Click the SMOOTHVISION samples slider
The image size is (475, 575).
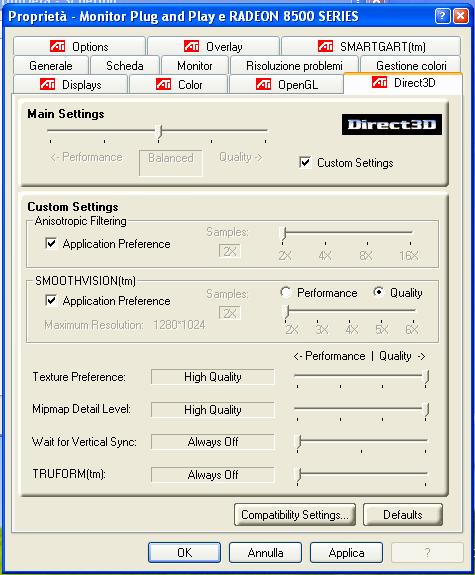click(x=350, y=311)
